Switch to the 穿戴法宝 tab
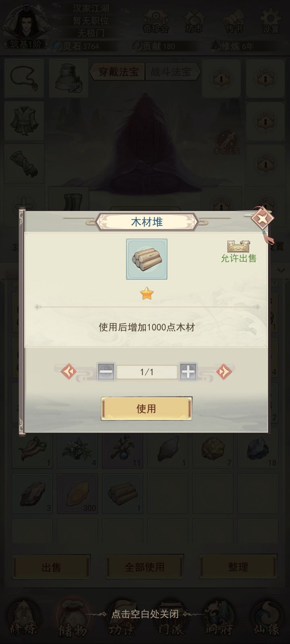 [118, 72]
